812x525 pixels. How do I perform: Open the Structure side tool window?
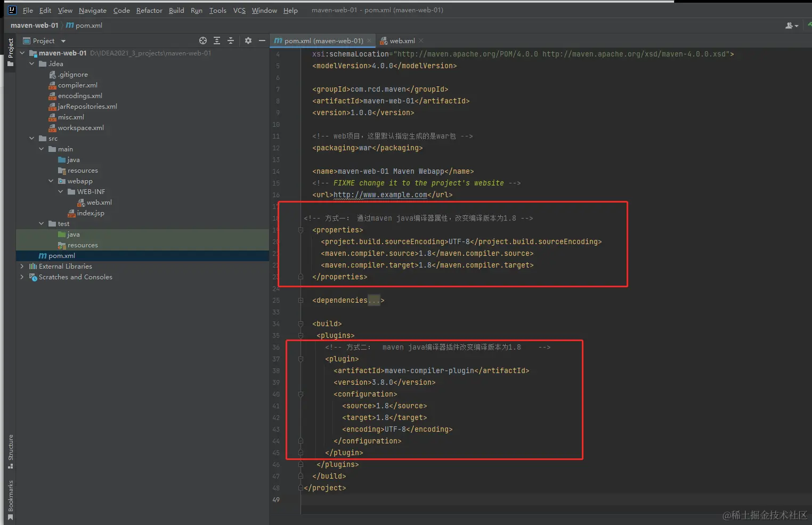[x=10, y=451]
